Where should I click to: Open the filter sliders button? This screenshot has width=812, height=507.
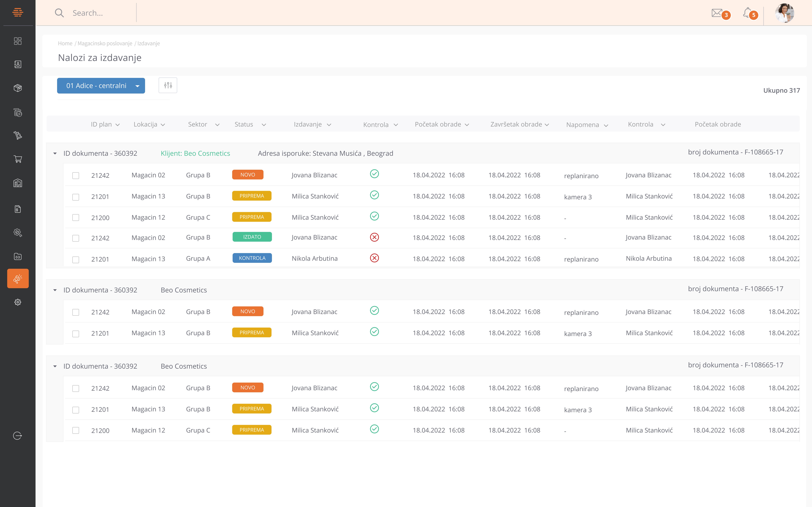coord(168,85)
